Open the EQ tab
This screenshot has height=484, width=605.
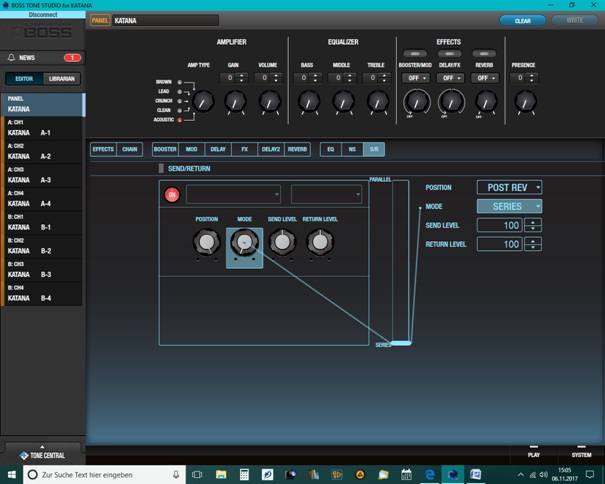(331, 149)
